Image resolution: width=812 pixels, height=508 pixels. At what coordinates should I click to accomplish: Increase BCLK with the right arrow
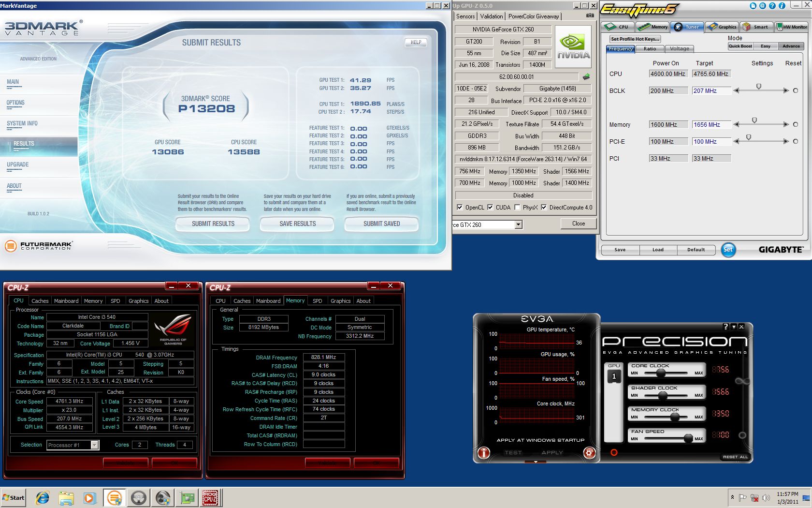click(x=786, y=90)
